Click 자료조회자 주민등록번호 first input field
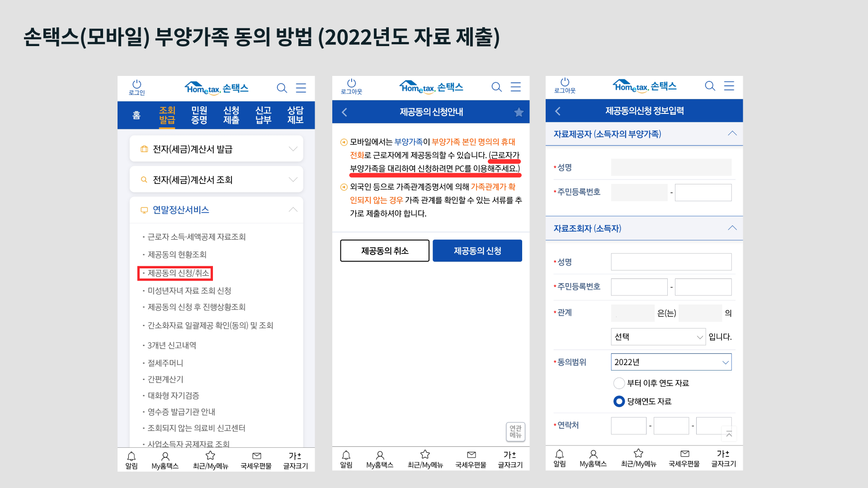The height and width of the screenshot is (488, 868). (x=639, y=287)
